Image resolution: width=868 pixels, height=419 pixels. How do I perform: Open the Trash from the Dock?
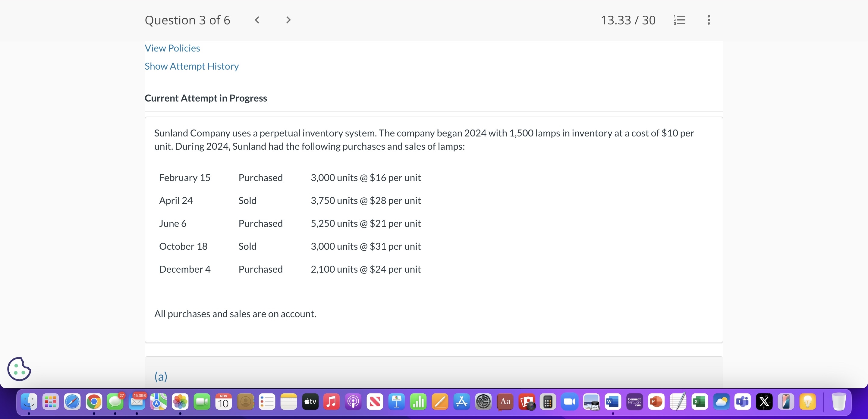tap(839, 402)
